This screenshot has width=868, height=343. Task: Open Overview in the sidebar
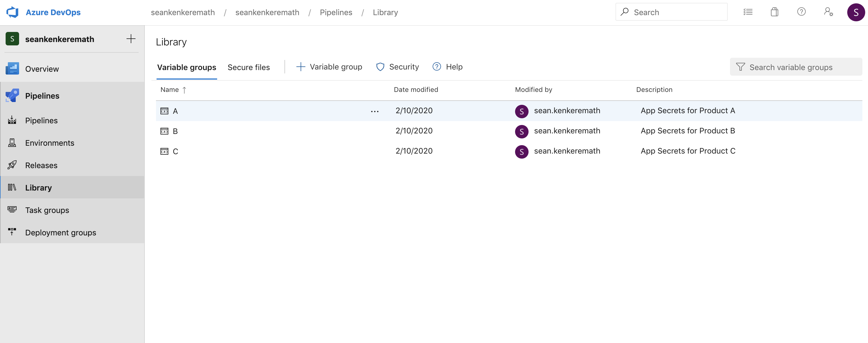[42, 69]
